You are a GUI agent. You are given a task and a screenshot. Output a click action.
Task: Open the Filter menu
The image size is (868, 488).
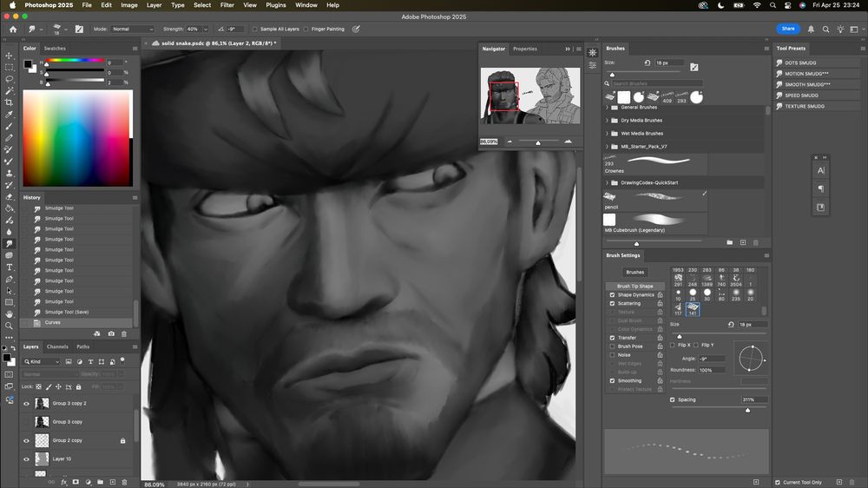point(227,5)
